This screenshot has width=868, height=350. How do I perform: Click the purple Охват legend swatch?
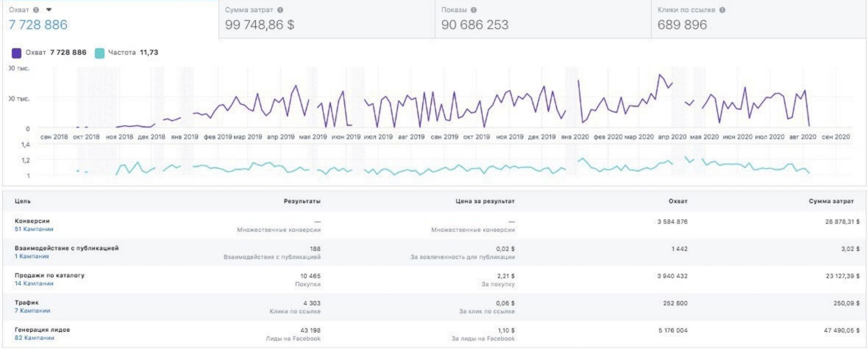click(x=16, y=53)
